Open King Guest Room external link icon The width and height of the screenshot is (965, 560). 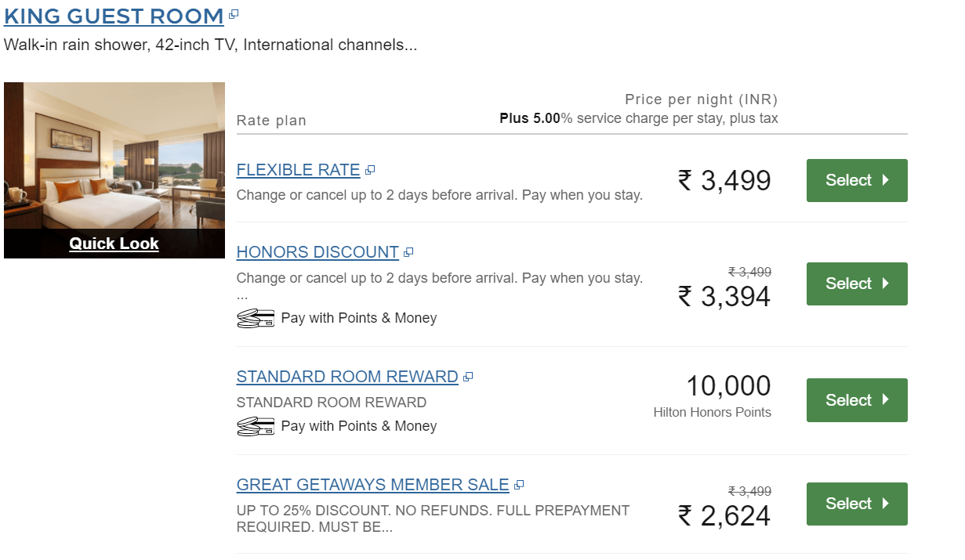[234, 15]
